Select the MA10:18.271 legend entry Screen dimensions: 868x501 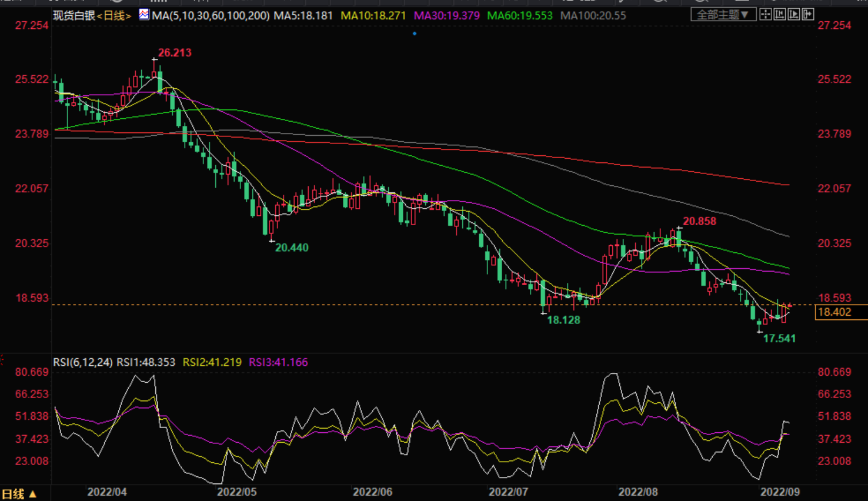373,16
